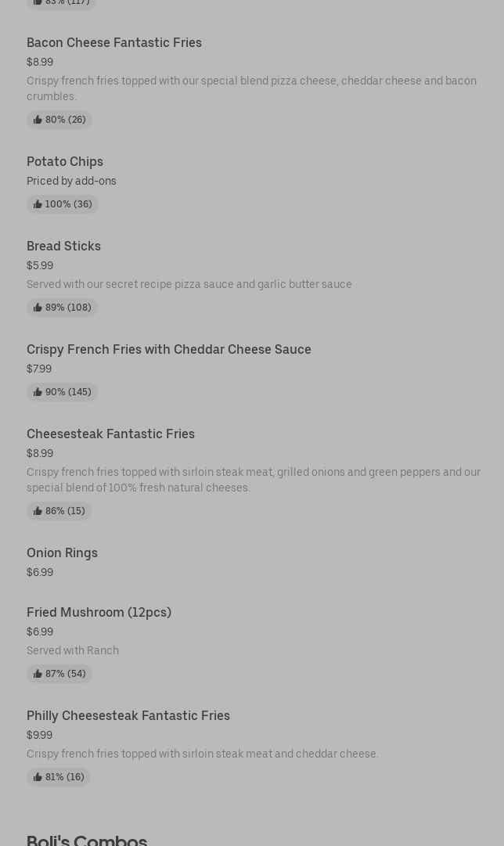Viewport: 504px width, 846px height.
Task: Click the 89% (108) thumbs-up badge
Action: (62, 307)
